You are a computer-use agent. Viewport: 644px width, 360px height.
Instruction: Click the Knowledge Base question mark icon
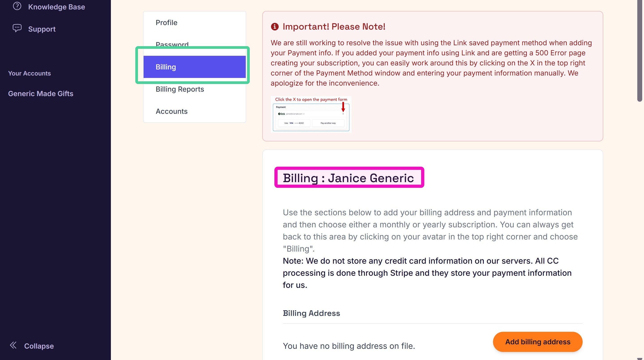(17, 6)
